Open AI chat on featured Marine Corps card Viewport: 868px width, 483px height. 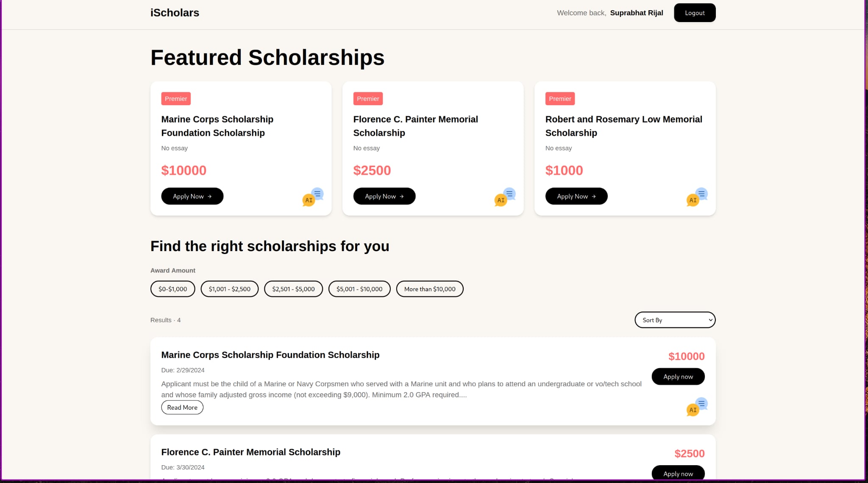pyautogui.click(x=313, y=197)
